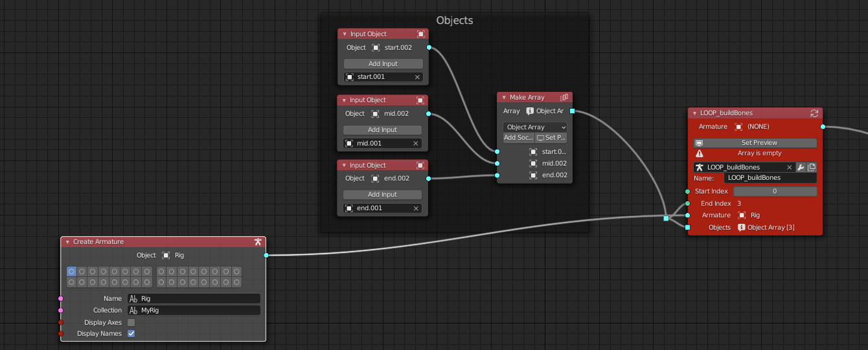The width and height of the screenshot is (868, 350).
Task: Open the Object Array type dropdown
Action: (x=535, y=127)
